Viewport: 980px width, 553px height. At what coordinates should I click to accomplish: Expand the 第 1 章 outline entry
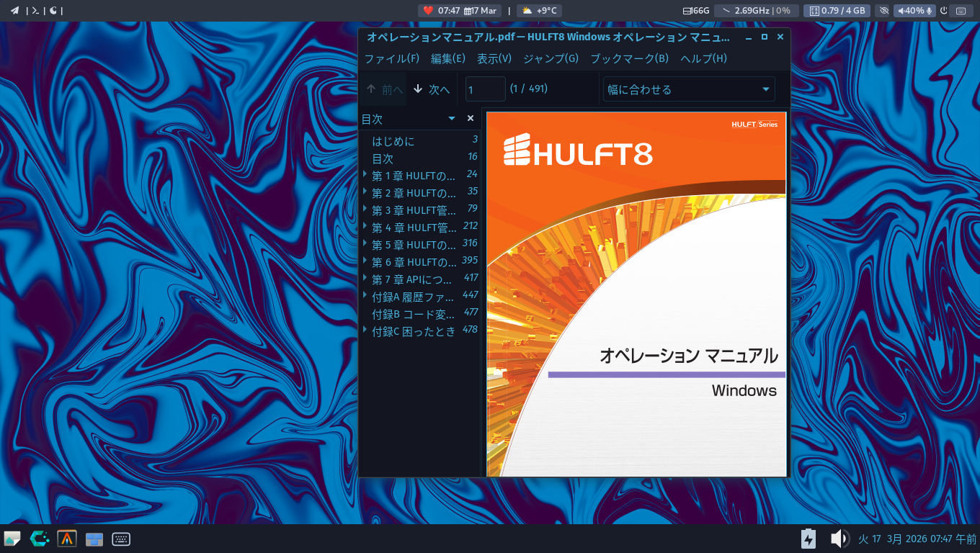[365, 175]
